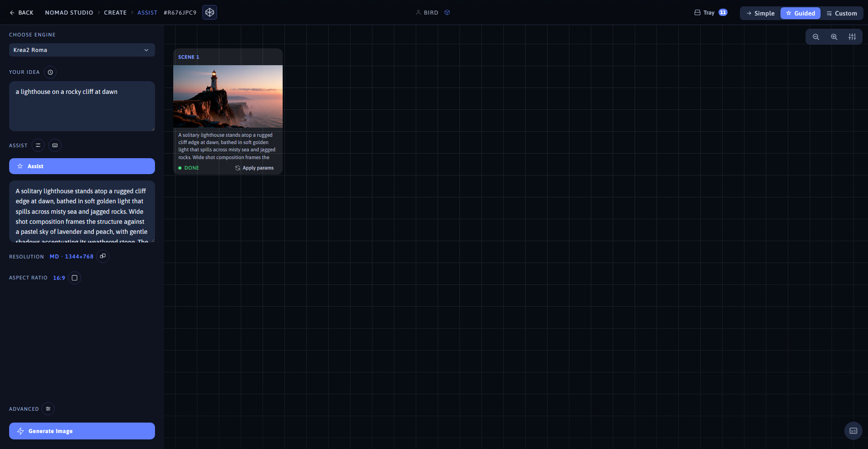Viewport: 868px width, 449px height.
Task: Click the SCENE 1 card title
Action: (x=189, y=57)
